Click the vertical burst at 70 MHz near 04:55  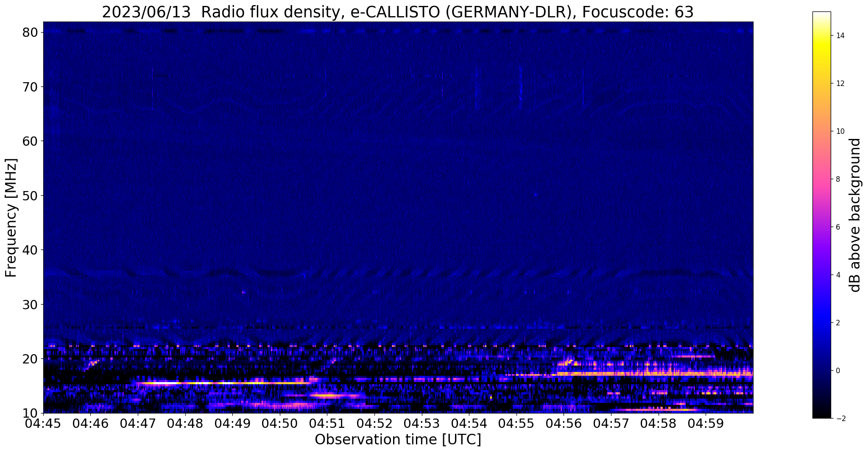click(520, 87)
